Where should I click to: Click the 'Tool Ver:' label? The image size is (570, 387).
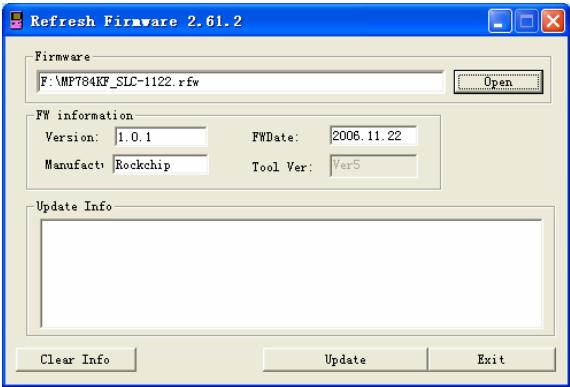click(x=282, y=167)
